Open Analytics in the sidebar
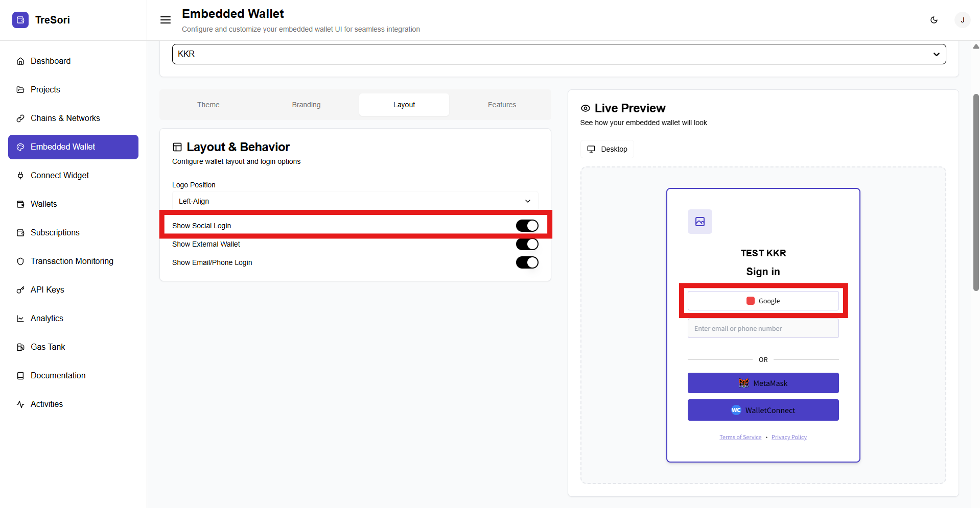 [46, 318]
